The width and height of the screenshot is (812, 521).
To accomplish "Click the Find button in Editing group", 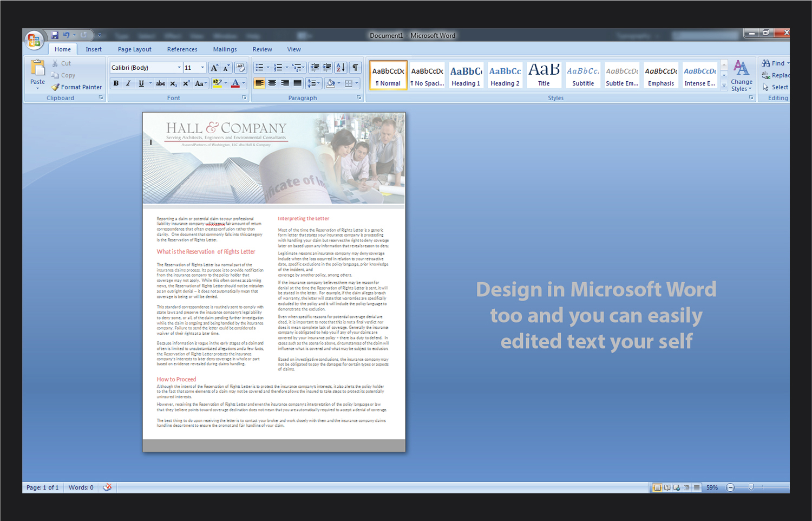I will point(774,63).
